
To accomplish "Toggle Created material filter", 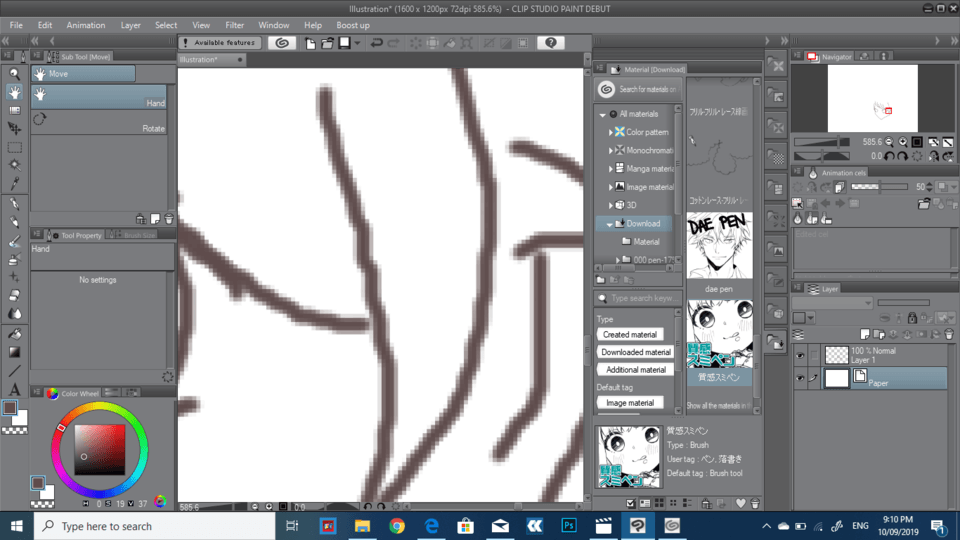I will 629,335.
